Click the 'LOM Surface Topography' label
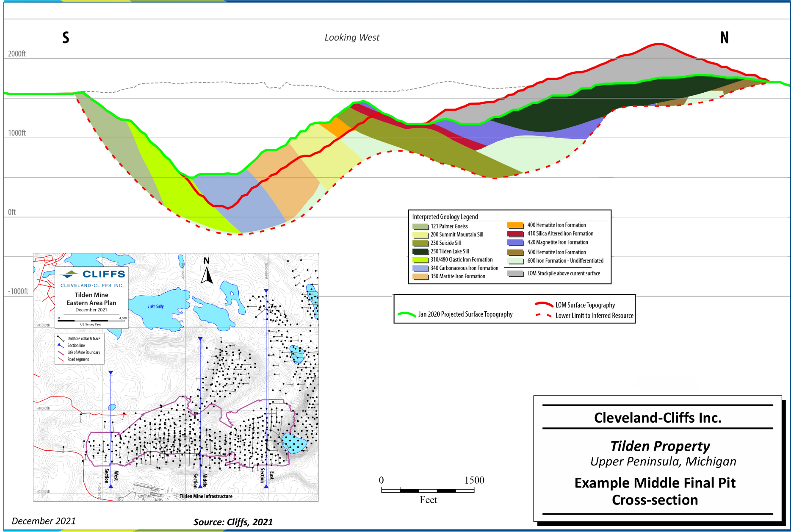 [585, 305]
